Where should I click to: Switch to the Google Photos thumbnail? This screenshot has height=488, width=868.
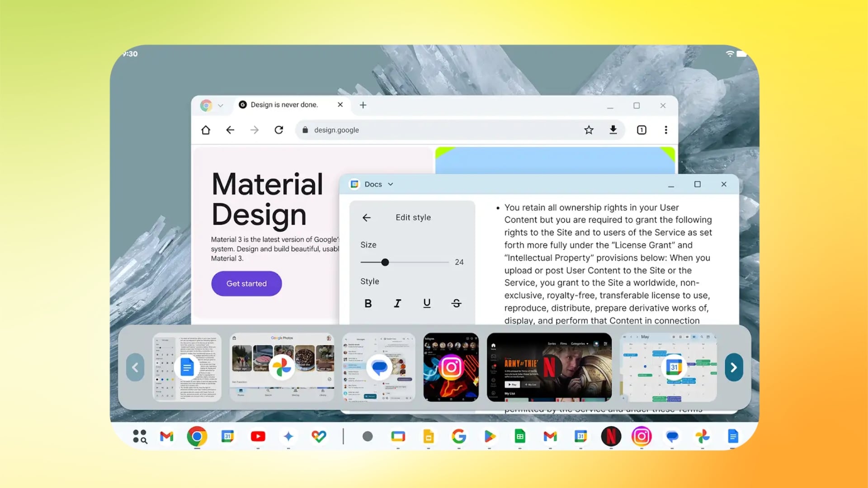click(282, 367)
